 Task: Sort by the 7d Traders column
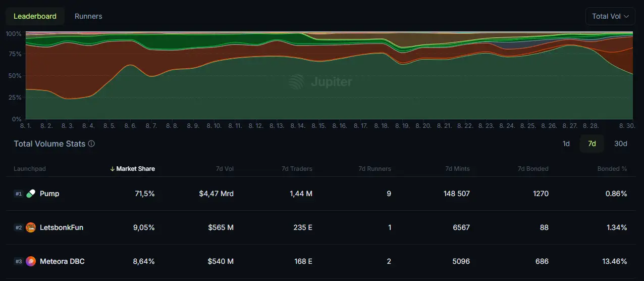point(297,169)
